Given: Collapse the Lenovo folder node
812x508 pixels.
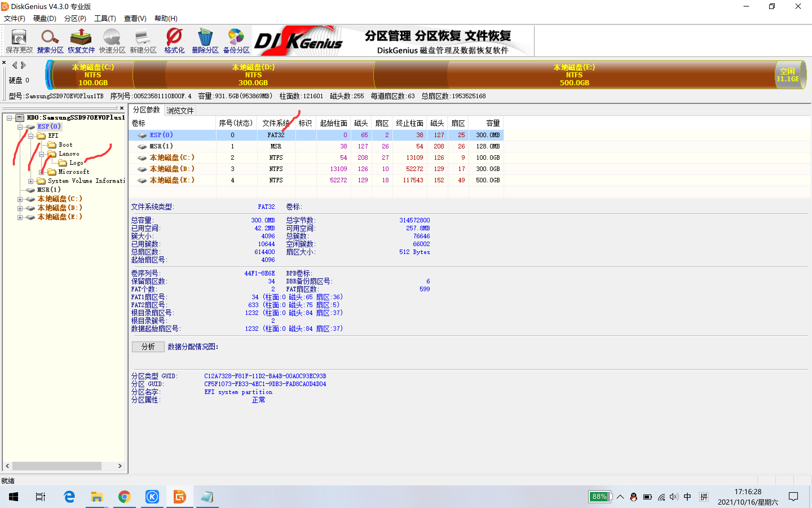Looking at the screenshot, I should point(42,154).
